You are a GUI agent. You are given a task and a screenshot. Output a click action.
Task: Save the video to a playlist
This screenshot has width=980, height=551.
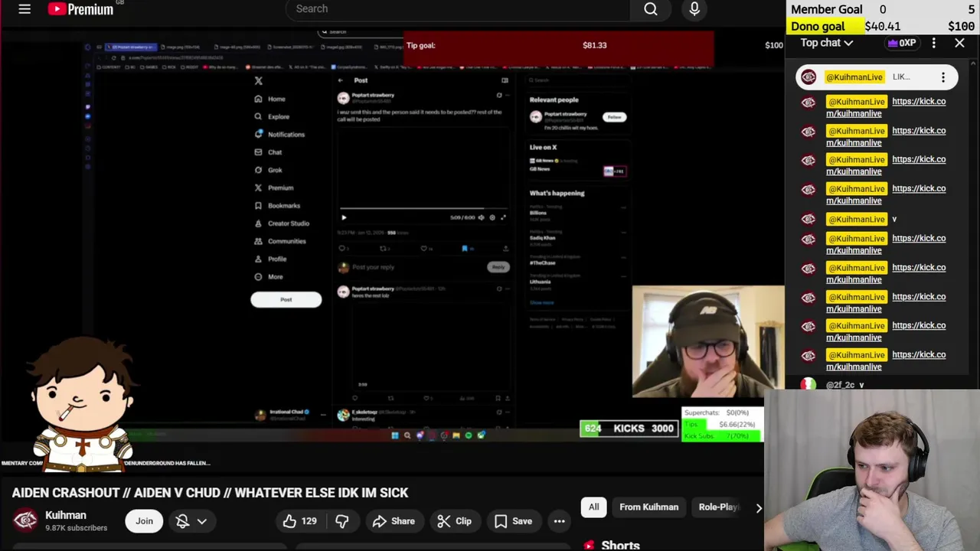[x=513, y=521]
